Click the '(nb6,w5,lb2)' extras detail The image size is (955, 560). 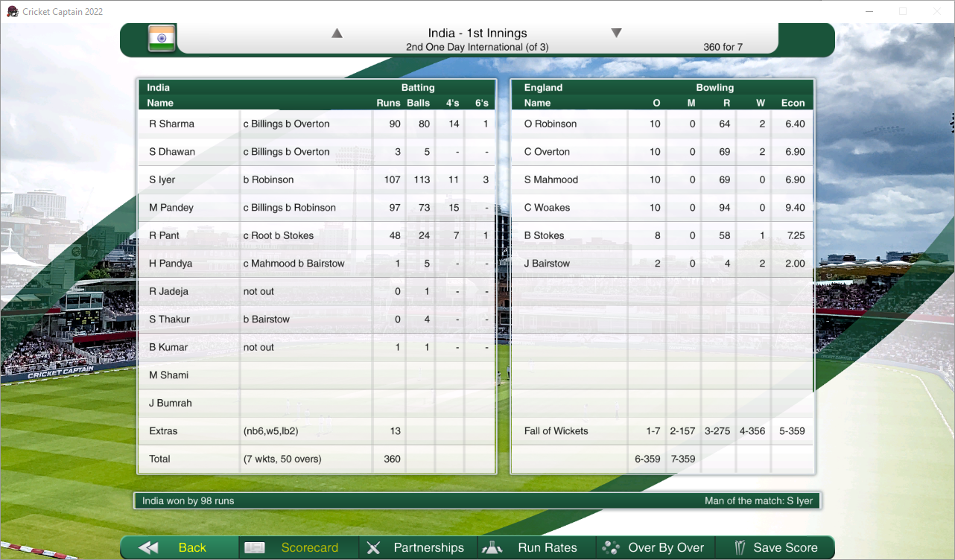270,431
